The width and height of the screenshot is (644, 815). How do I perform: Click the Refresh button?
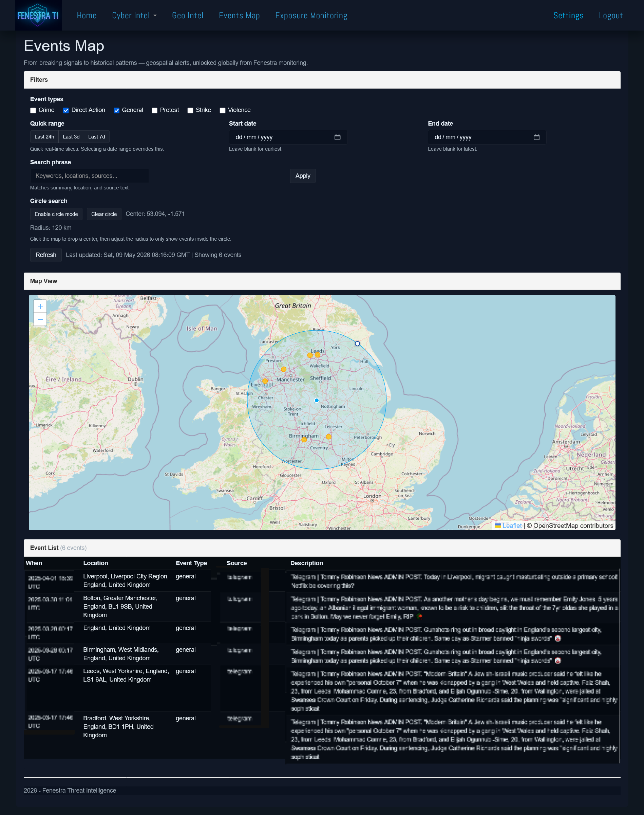coord(45,255)
